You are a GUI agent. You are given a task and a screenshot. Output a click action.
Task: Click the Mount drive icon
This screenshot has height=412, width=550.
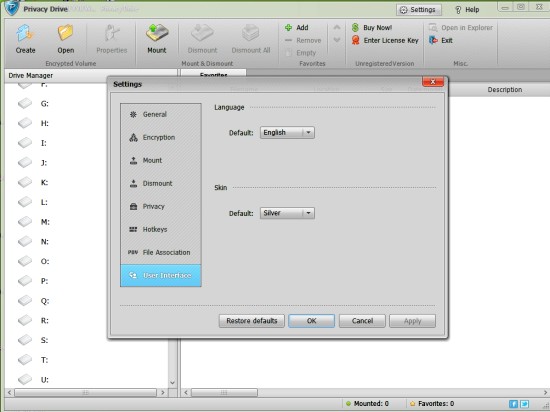tap(157, 34)
